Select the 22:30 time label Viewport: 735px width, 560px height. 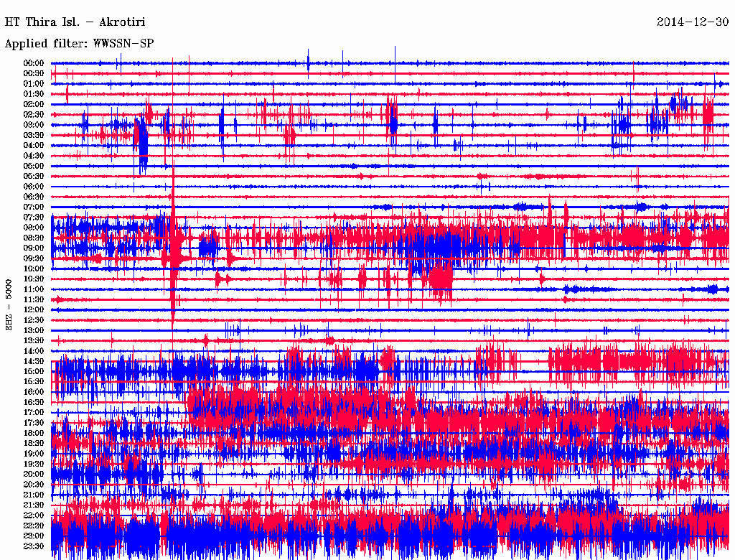pos(34,526)
